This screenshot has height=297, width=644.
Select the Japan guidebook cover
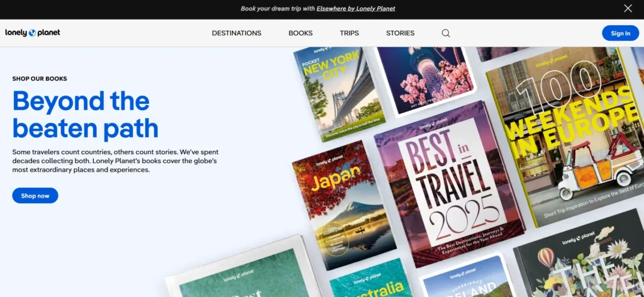tap(344, 205)
